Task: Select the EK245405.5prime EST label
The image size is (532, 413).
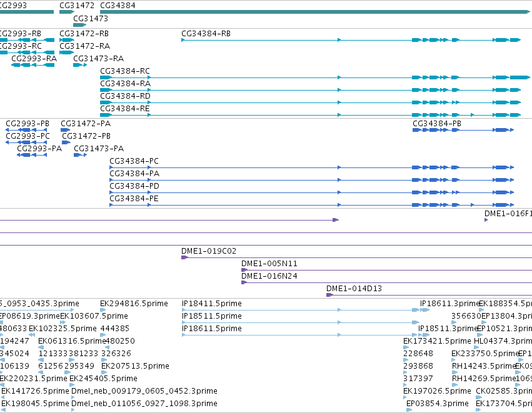Action: tap(104, 379)
